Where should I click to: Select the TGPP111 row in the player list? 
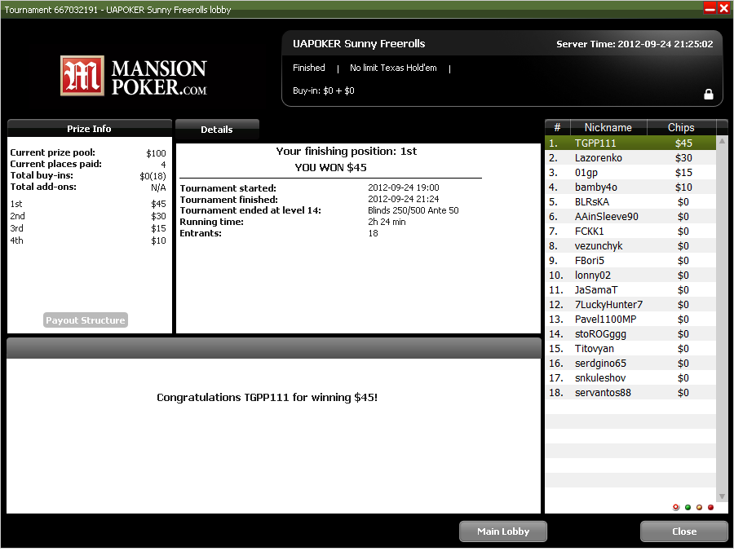630,143
